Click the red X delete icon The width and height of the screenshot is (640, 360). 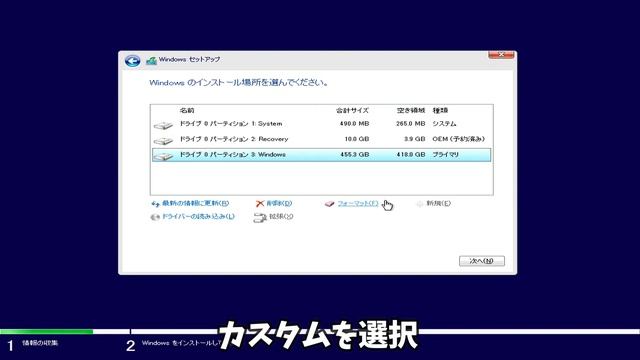pos(260,204)
